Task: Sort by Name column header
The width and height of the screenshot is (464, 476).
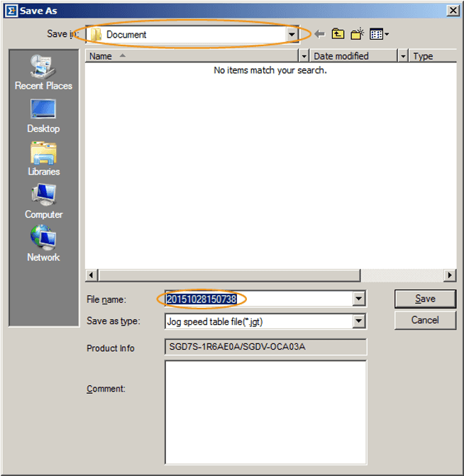Action: point(192,56)
